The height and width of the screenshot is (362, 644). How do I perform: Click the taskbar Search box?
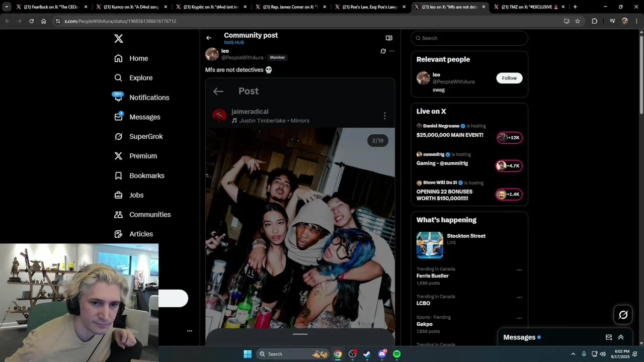point(293,354)
